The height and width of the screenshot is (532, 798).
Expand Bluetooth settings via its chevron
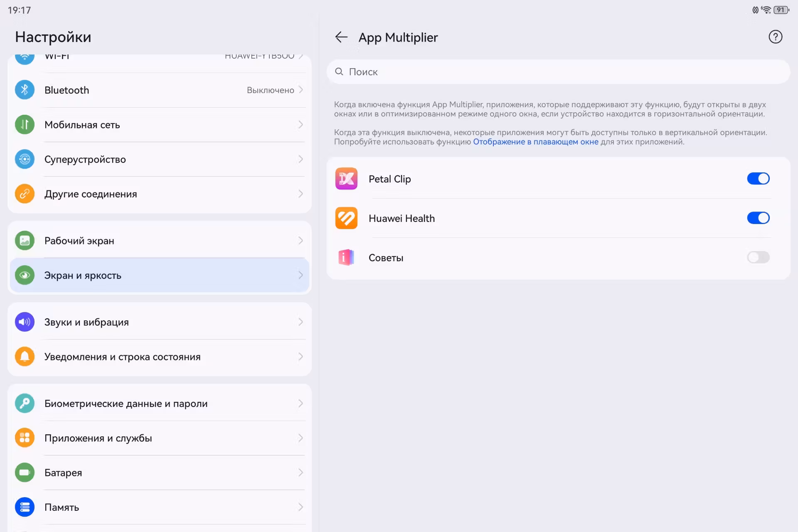click(x=300, y=90)
